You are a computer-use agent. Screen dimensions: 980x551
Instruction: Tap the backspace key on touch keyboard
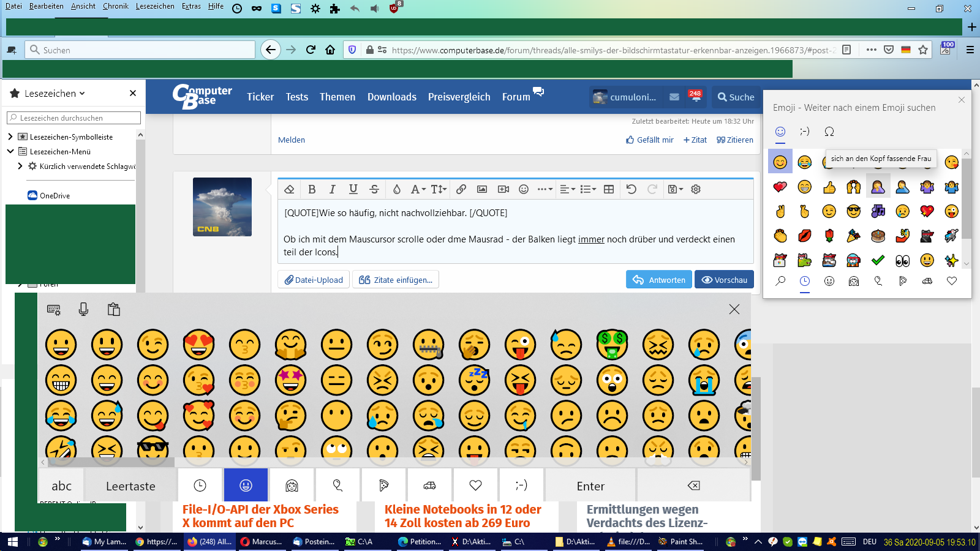click(693, 485)
